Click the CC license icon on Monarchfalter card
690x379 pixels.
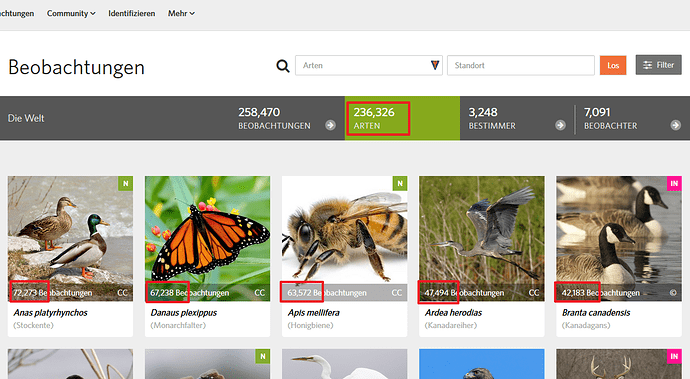point(260,293)
